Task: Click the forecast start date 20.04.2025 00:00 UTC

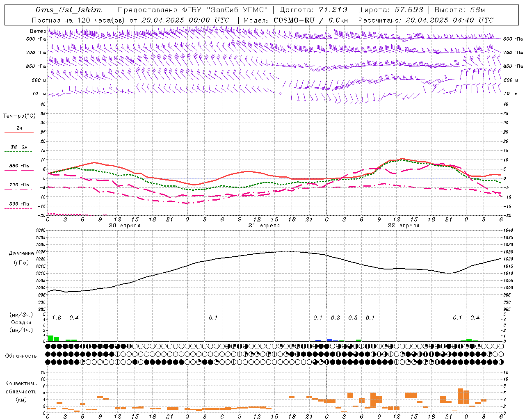Action: pos(185,20)
